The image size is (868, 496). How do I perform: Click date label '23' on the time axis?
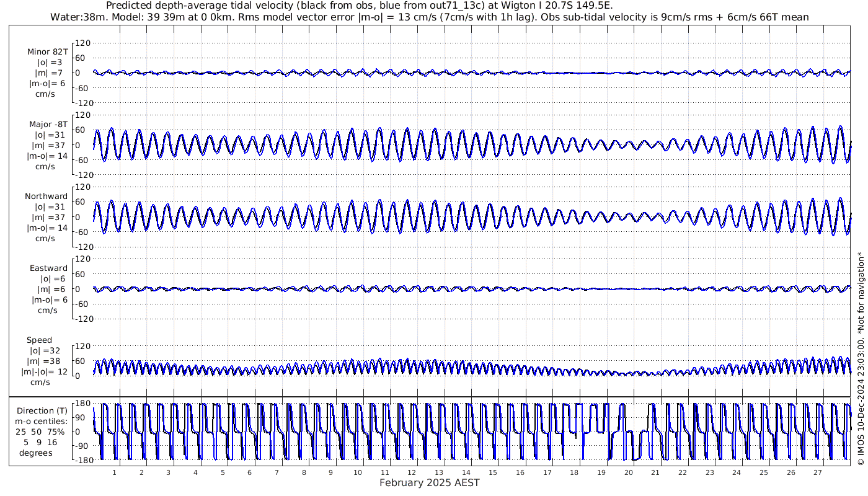tap(710, 472)
